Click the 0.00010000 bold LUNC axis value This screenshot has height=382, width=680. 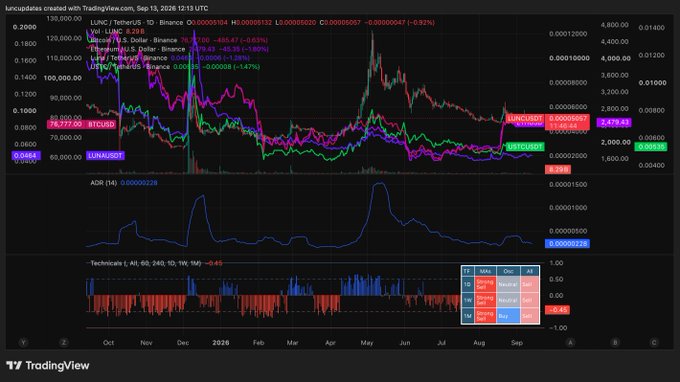point(569,58)
